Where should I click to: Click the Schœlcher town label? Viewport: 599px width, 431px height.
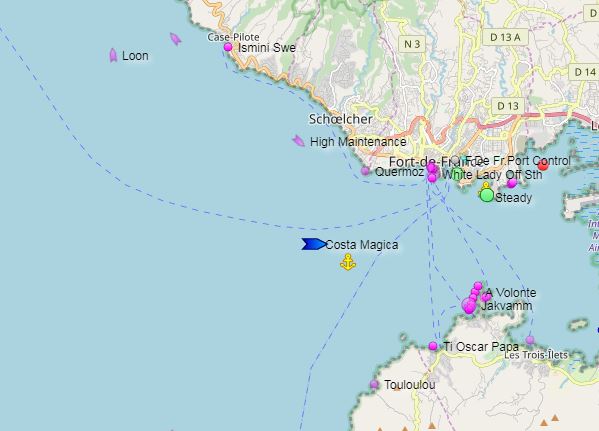340,119
